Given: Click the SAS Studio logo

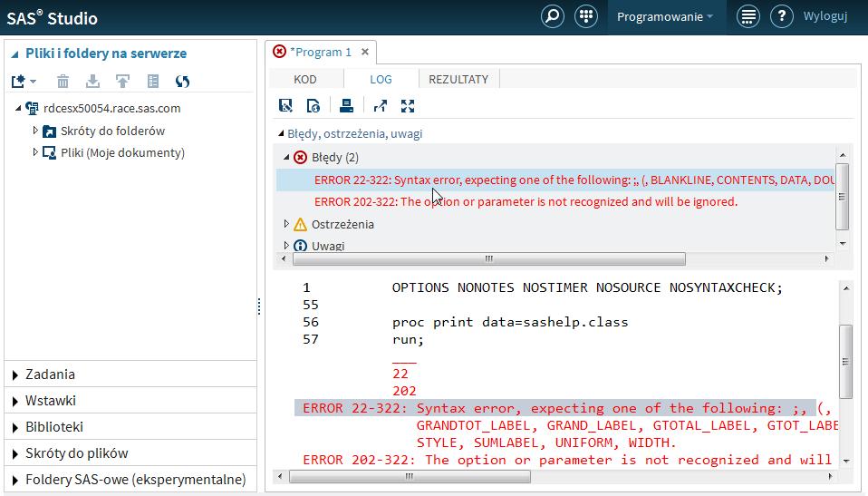Looking at the screenshot, I should coord(52,18).
